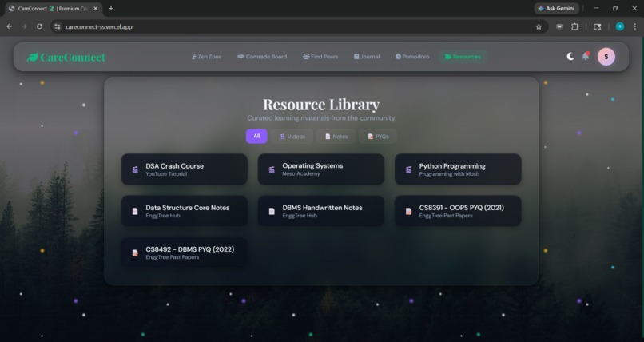Click Comrade Board handshake icon
The width and height of the screenshot is (644, 342).
(x=241, y=57)
